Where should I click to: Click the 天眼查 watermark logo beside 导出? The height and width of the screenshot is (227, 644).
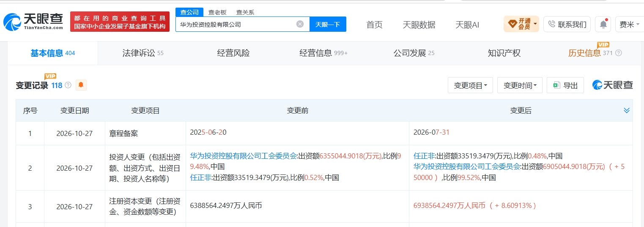(612, 85)
